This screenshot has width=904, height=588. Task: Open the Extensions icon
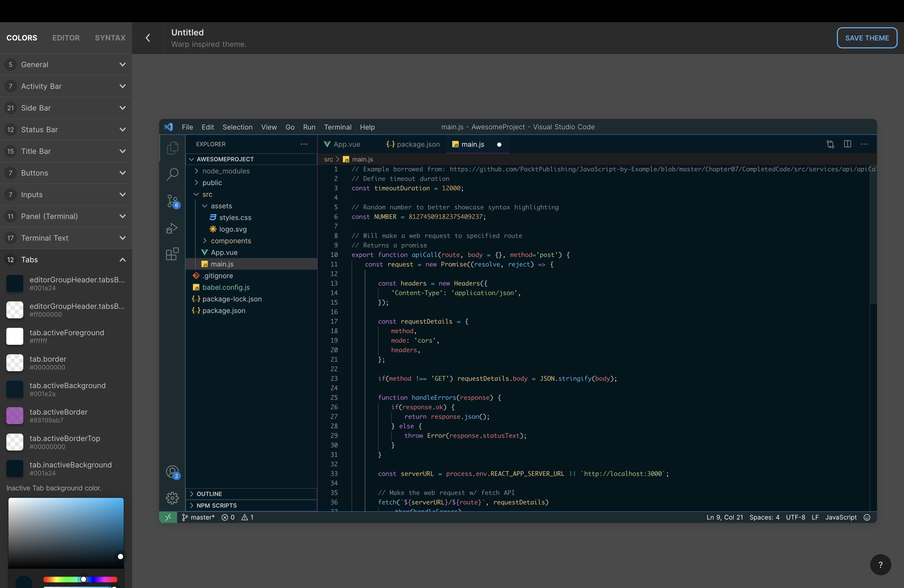coord(172,254)
